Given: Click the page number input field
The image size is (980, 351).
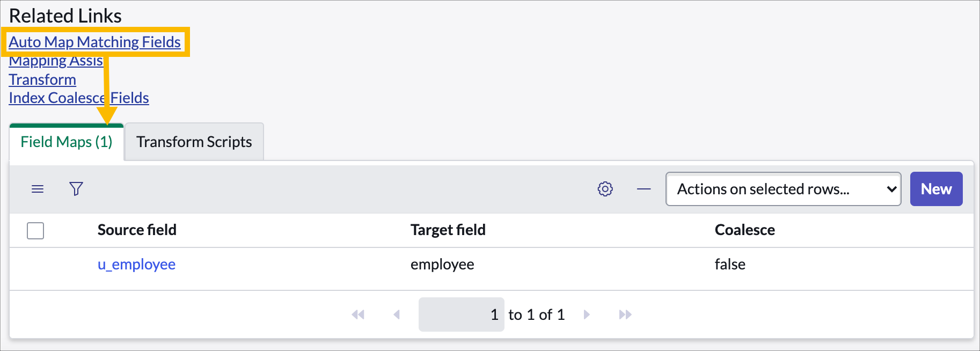Looking at the screenshot, I should (462, 315).
